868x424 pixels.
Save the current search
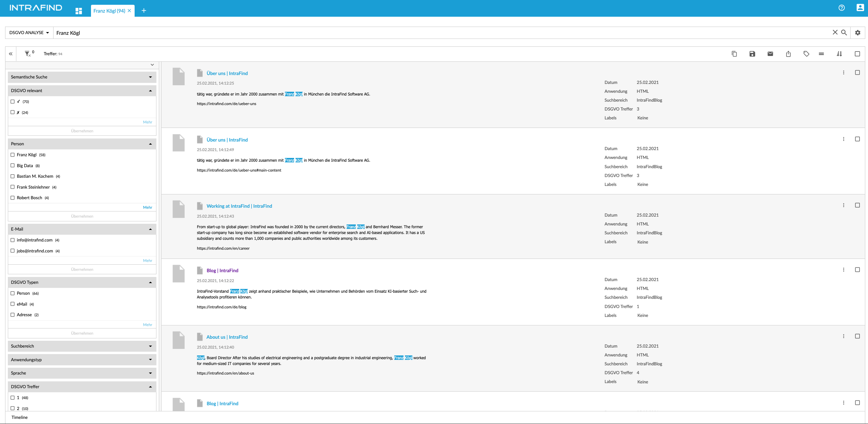click(752, 54)
